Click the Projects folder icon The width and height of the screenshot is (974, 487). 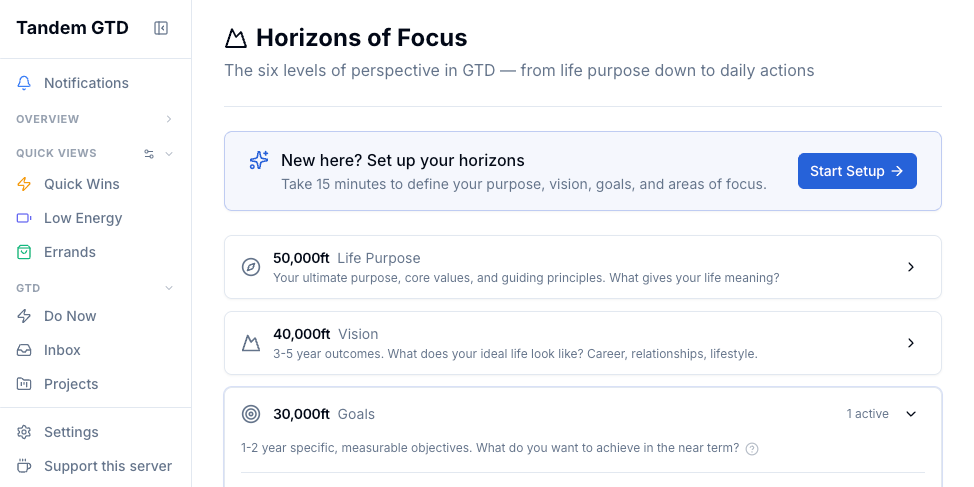pyautogui.click(x=25, y=384)
